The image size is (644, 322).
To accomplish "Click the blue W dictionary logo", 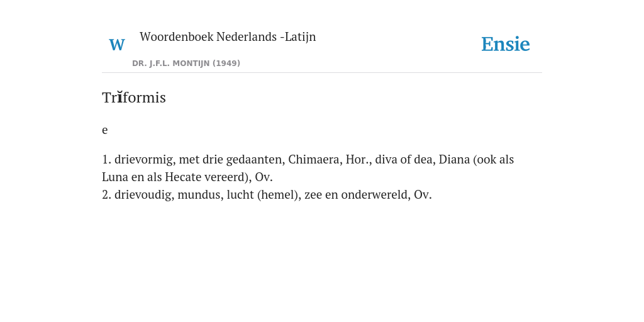I will coord(117,45).
